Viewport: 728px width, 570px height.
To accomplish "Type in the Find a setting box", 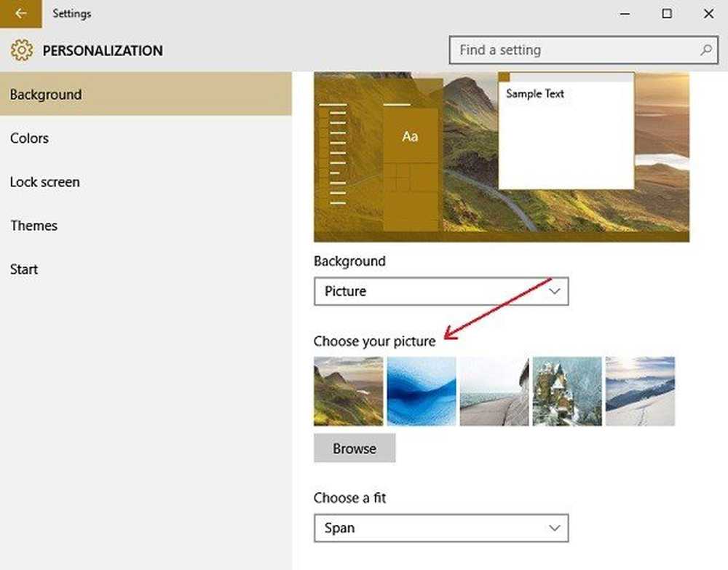I will click(575, 50).
